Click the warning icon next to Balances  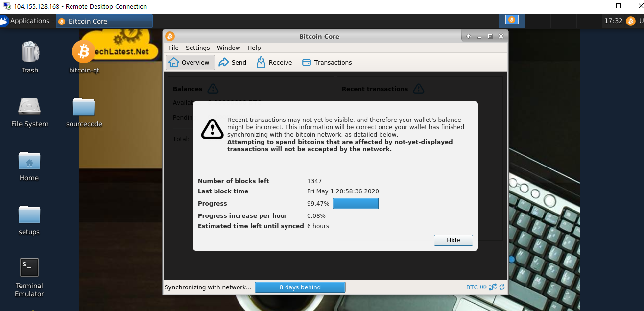(213, 89)
